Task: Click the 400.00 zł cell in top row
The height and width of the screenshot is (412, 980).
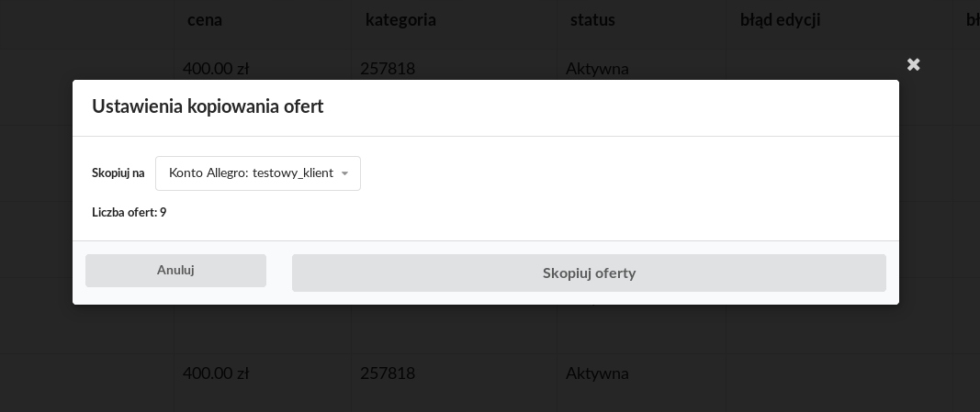Action: [x=216, y=68]
